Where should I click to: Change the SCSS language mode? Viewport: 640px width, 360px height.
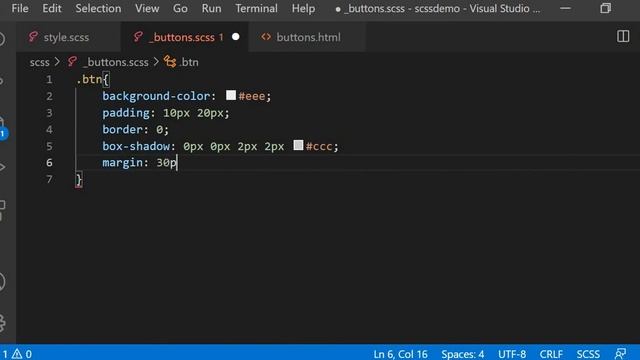click(x=588, y=354)
